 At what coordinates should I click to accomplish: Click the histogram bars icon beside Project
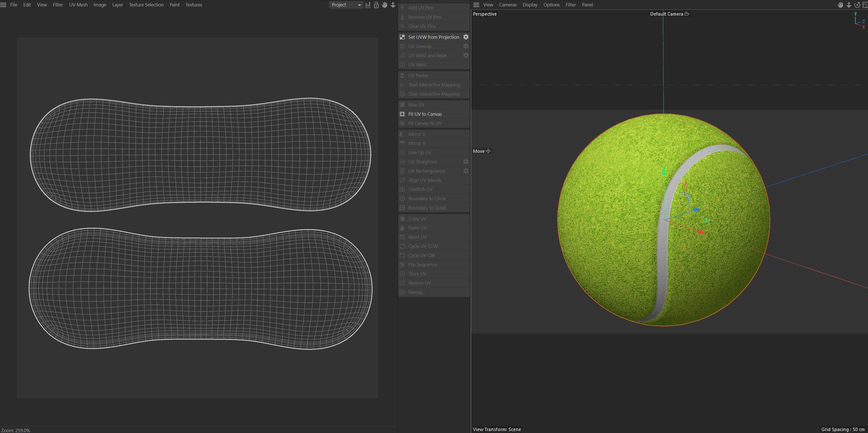coord(368,5)
